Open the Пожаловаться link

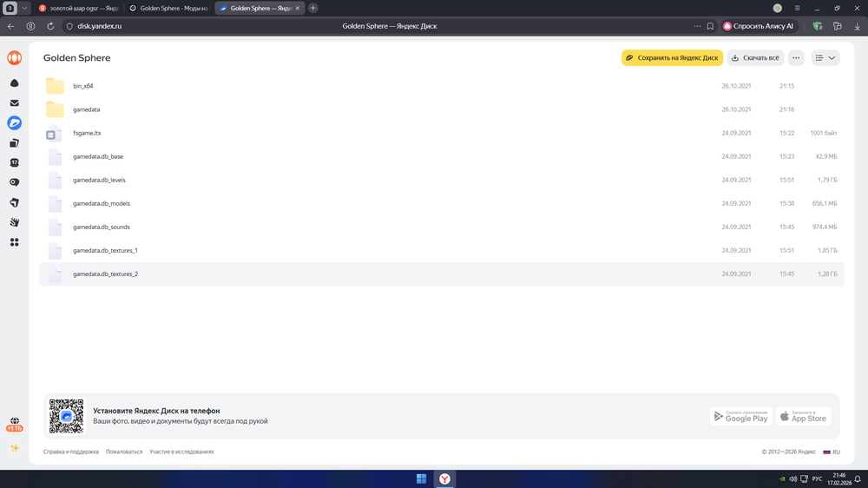(124, 452)
